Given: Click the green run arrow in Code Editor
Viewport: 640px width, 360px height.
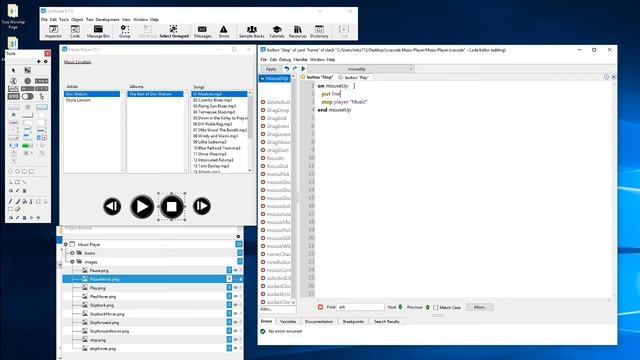Looking at the screenshot, I should [x=303, y=69].
